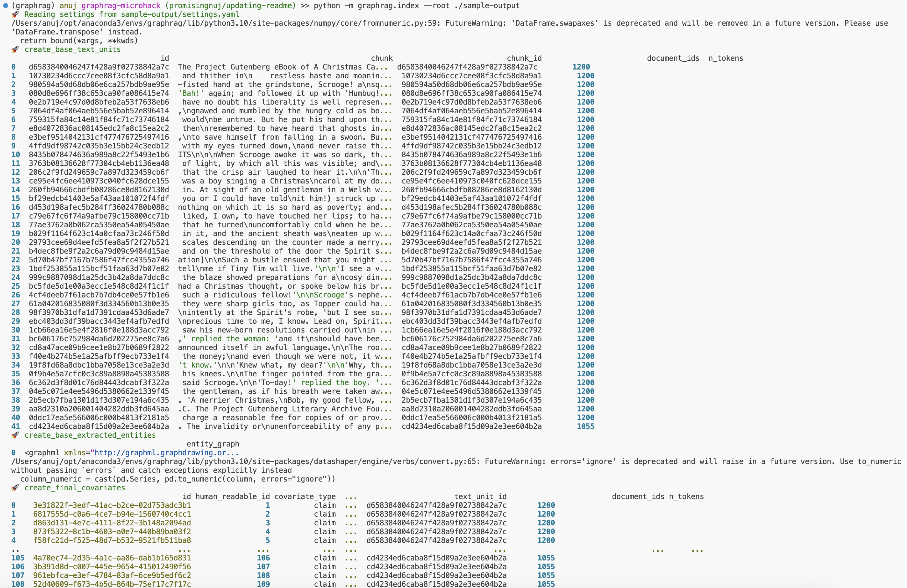Click the create_final_covariates workflow label

[75, 488]
